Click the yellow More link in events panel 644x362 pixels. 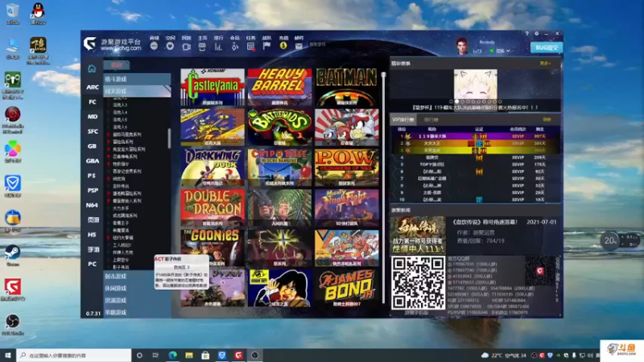pos(545,64)
